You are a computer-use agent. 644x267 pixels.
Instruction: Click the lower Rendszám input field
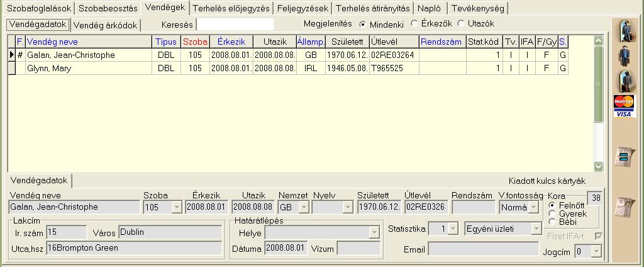click(x=474, y=207)
